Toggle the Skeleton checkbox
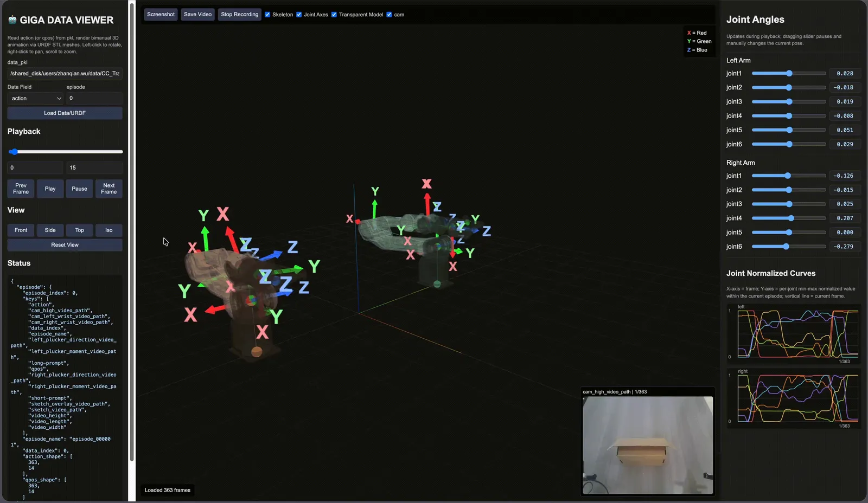 point(267,15)
